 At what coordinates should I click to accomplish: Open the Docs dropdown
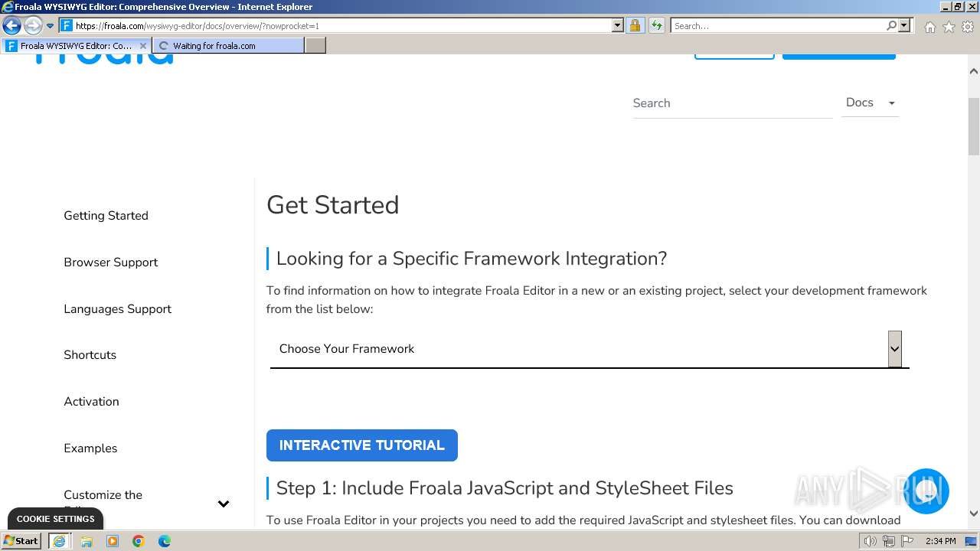(870, 103)
